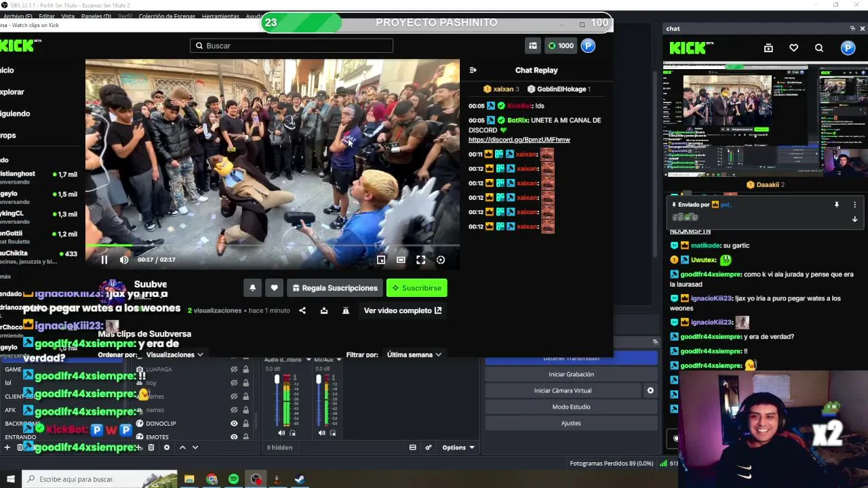The height and width of the screenshot is (488, 868).
Task: Open the Ordenar por Visualizaciones dropdown
Action: click(175, 354)
